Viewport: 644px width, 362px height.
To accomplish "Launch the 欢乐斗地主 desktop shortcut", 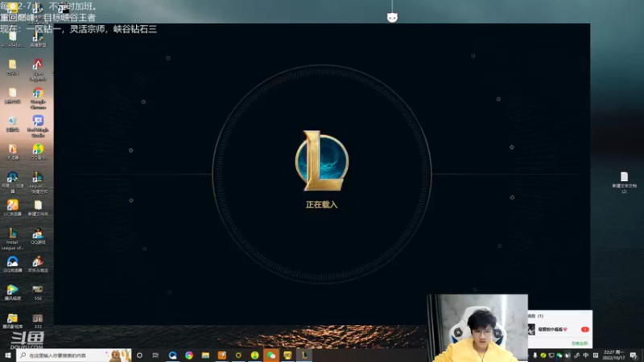I will pos(38,265).
